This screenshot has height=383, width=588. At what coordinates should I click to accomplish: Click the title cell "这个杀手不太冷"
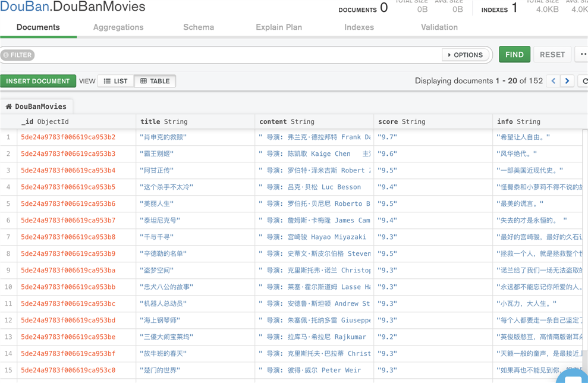click(195, 187)
